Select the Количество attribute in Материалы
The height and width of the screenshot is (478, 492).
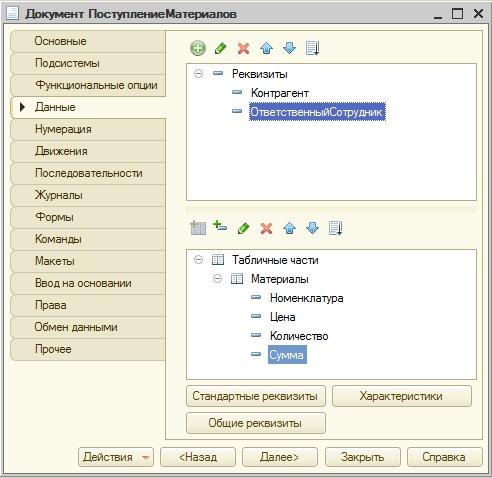click(x=299, y=336)
